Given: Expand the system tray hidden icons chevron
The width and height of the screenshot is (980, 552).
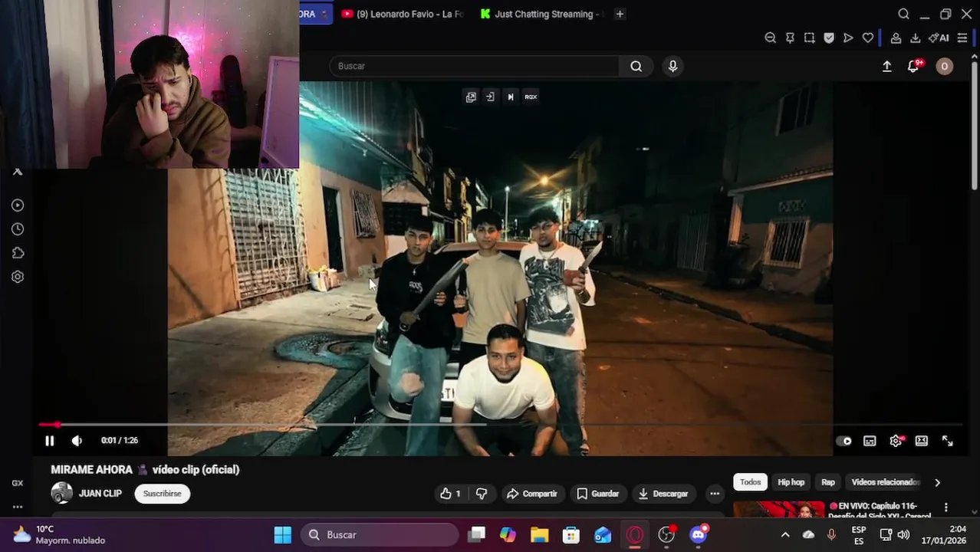Looking at the screenshot, I should click(784, 534).
